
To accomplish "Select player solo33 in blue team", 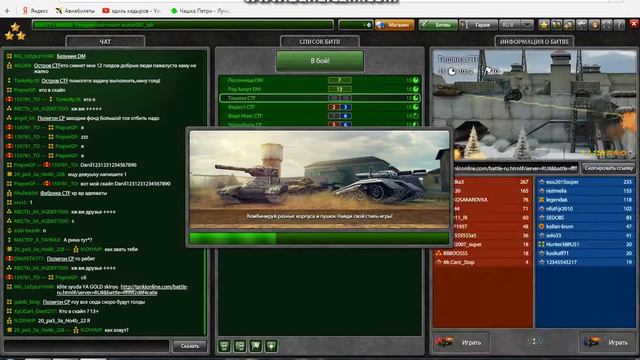I will click(x=586, y=235).
